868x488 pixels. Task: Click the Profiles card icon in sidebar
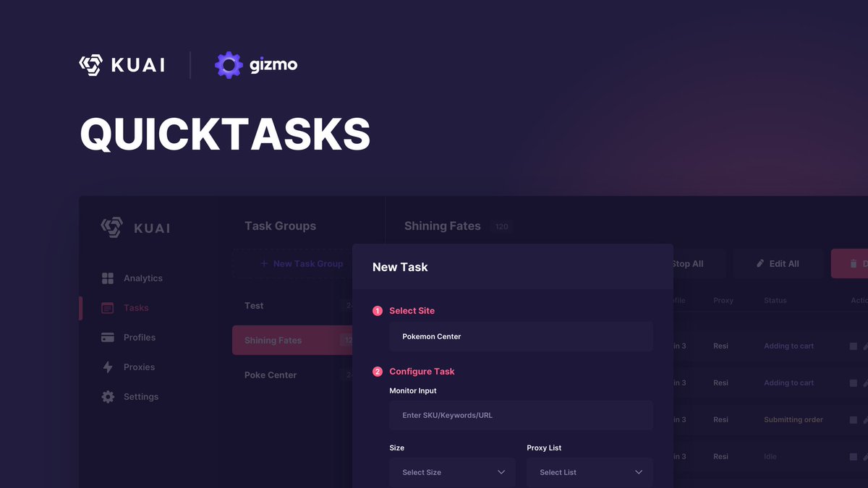click(x=108, y=338)
